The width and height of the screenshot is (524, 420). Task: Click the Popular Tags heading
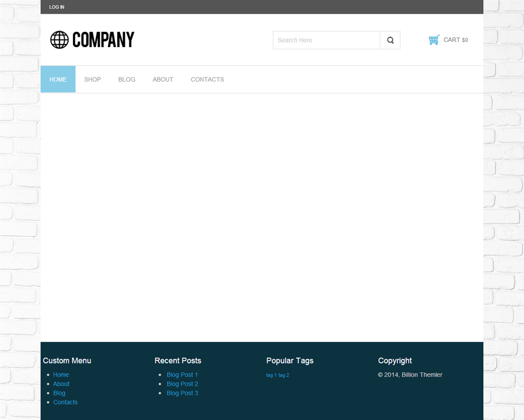[290, 361]
